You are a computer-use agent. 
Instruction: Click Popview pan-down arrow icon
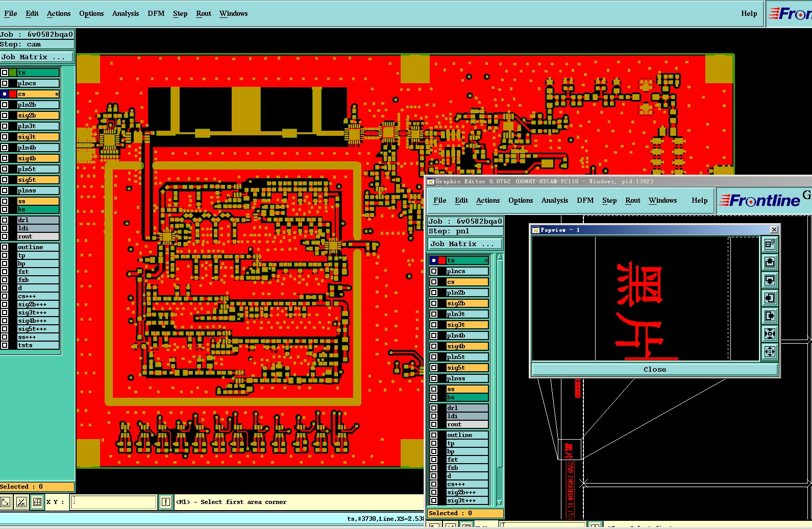[770, 280]
